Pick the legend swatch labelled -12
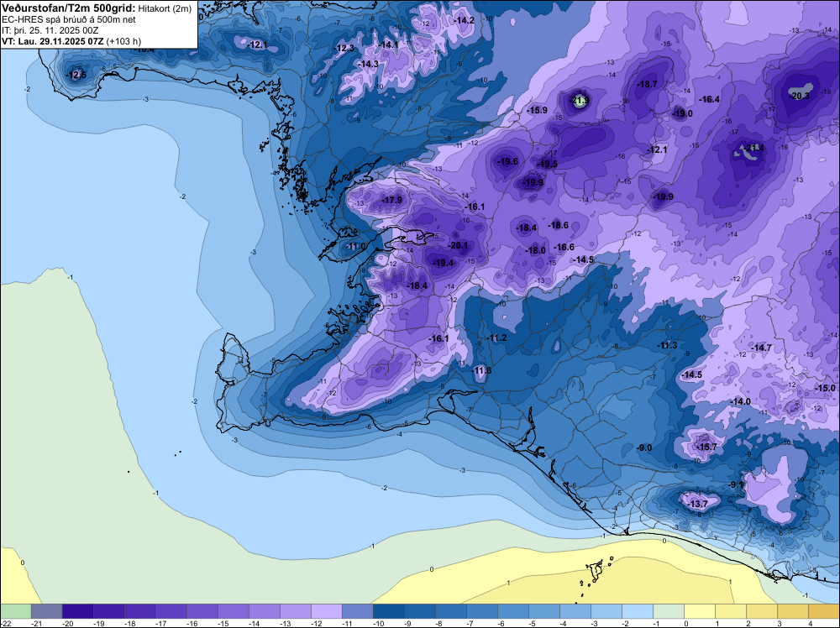The height and width of the screenshot is (628, 840). click(326, 611)
